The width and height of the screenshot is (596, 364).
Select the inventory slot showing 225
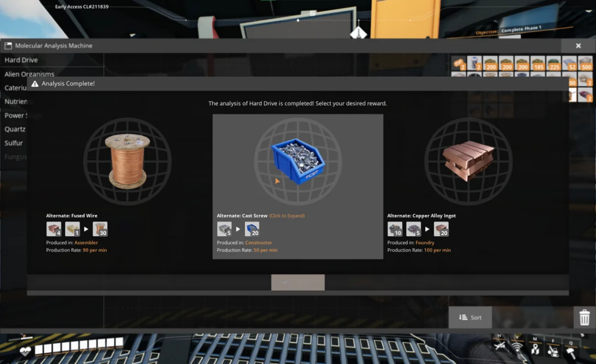pos(554,63)
